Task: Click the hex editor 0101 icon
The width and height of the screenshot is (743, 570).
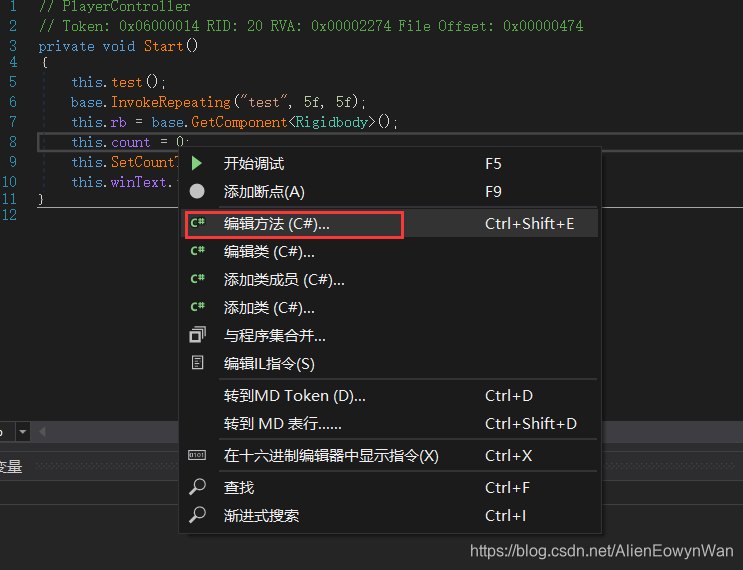Action: pyautogui.click(x=197, y=455)
